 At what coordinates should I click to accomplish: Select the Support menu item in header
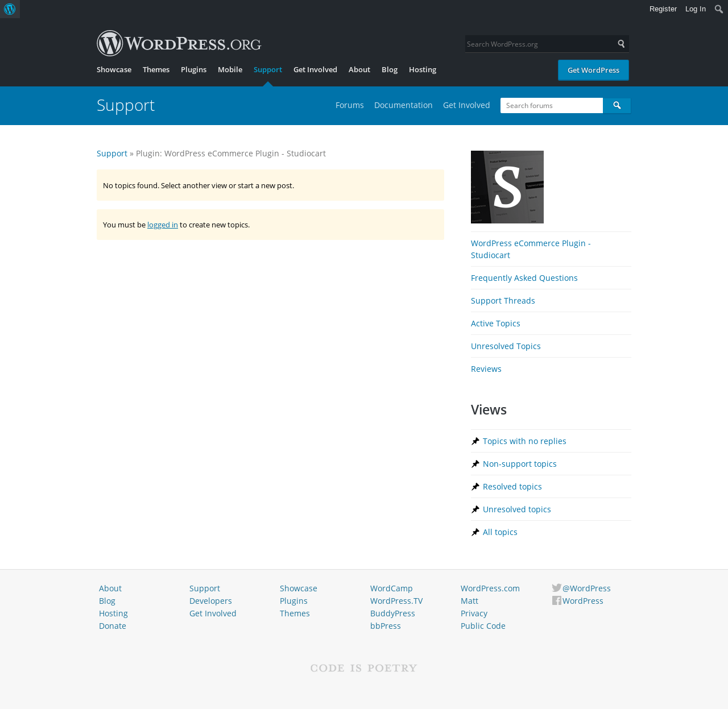click(268, 69)
